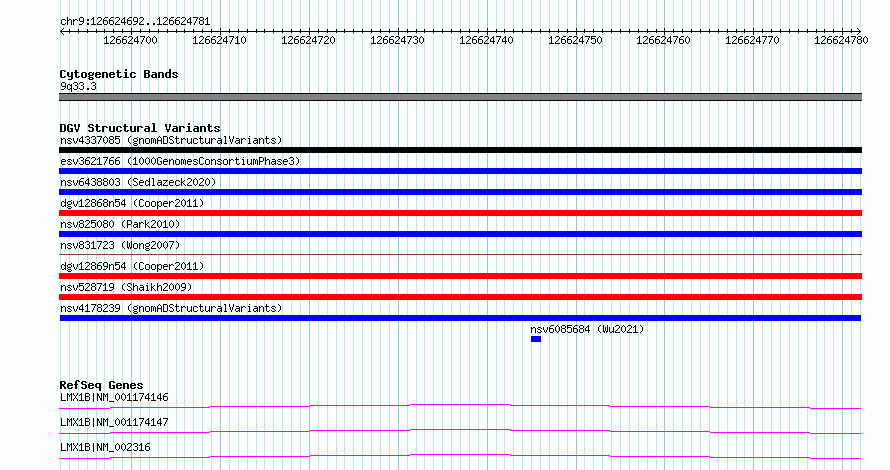Select the blue esv3621766 variant bar

(460, 171)
